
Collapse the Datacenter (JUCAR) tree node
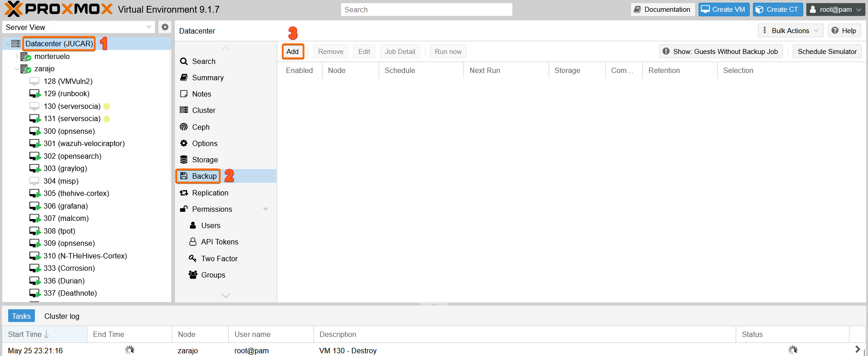pyautogui.click(x=7, y=44)
